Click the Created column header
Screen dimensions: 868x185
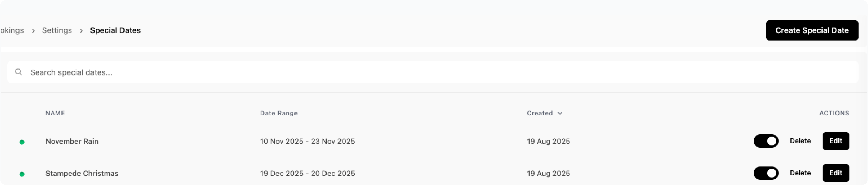click(539, 113)
